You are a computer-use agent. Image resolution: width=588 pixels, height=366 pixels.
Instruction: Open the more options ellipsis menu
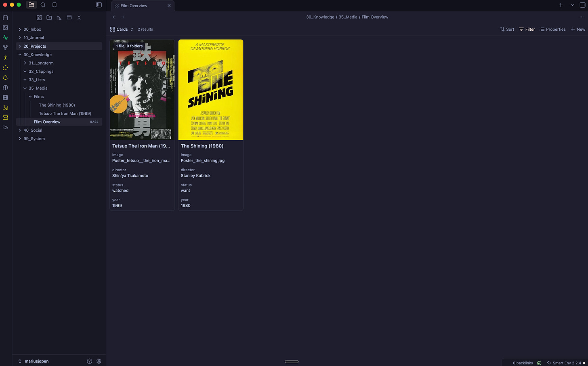point(582,17)
